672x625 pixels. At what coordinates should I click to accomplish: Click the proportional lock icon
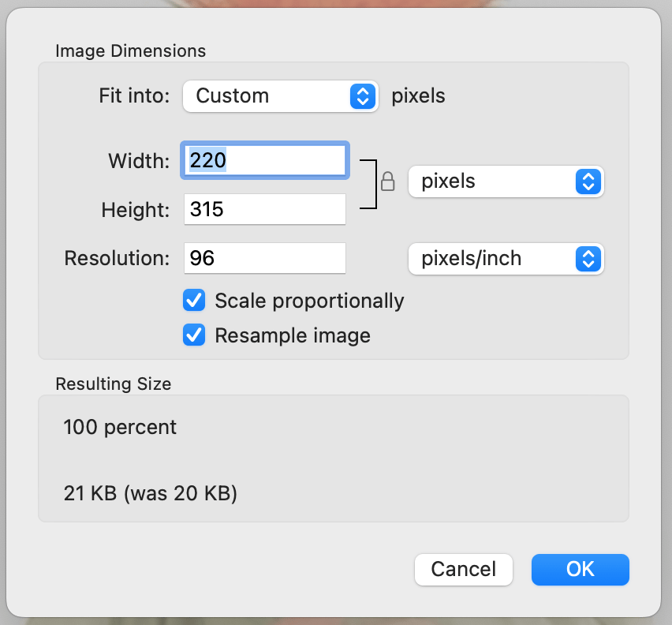[387, 183]
